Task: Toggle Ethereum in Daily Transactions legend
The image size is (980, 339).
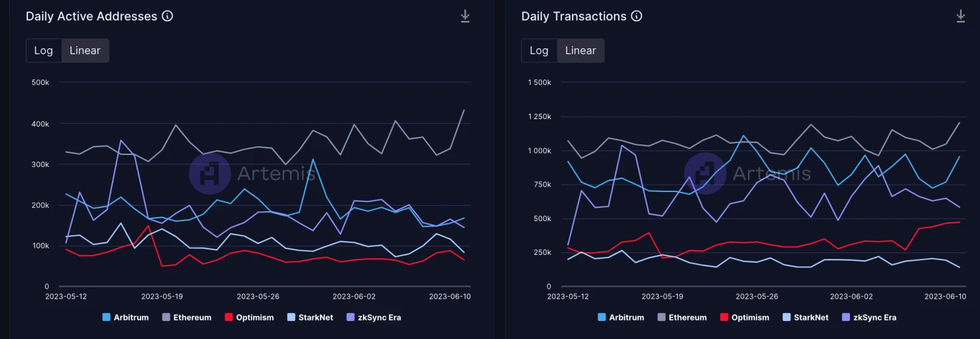Action: [x=682, y=317]
